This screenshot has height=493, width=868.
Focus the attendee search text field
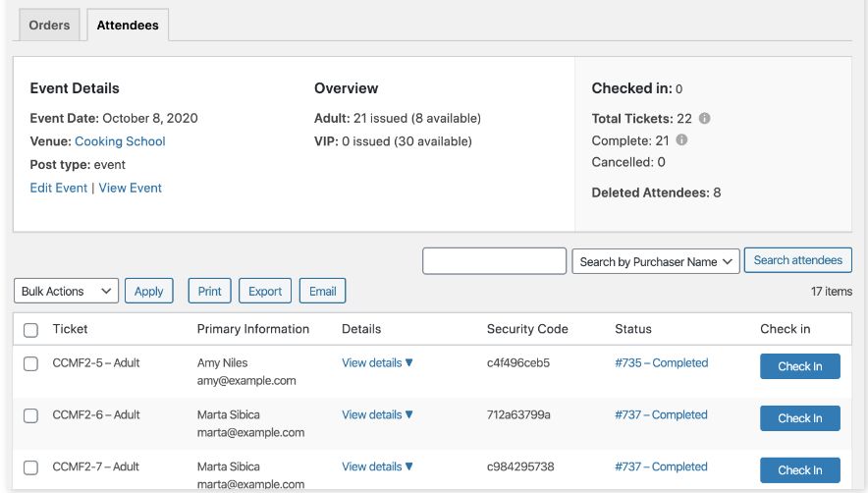494,261
